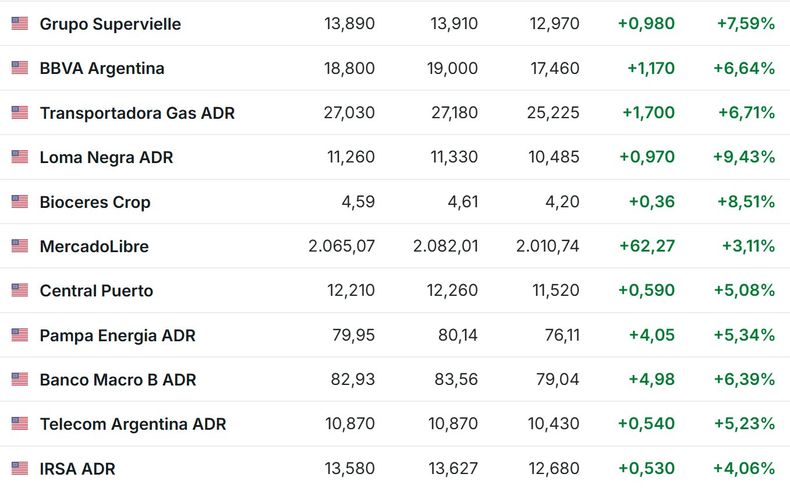Select the Loma Negra ADR name

pos(106,158)
